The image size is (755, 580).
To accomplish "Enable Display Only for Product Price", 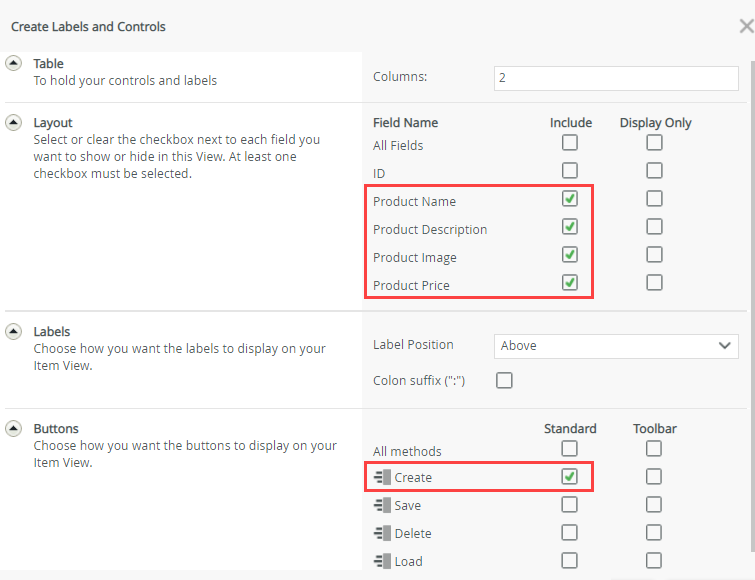I will tap(654, 283).
